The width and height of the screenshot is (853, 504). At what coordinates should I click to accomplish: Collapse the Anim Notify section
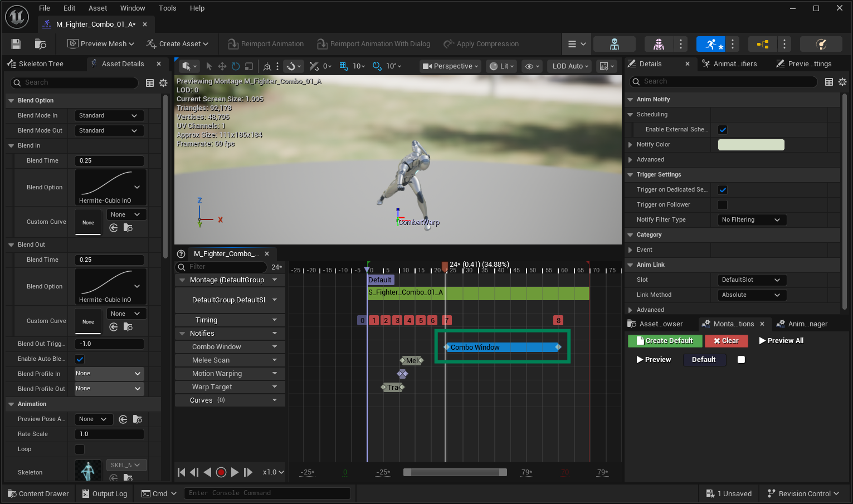tap(630, 100)
